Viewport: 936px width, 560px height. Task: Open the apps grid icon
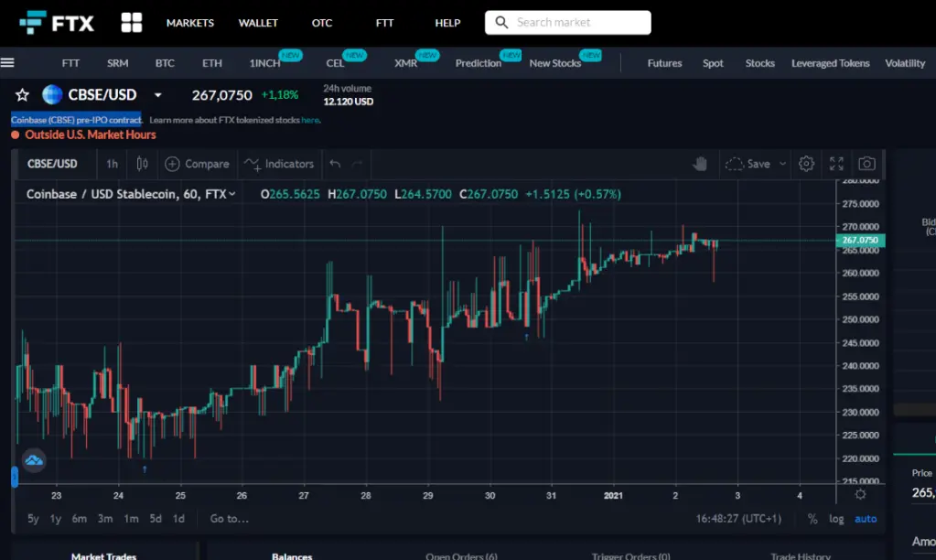[132, 23]
